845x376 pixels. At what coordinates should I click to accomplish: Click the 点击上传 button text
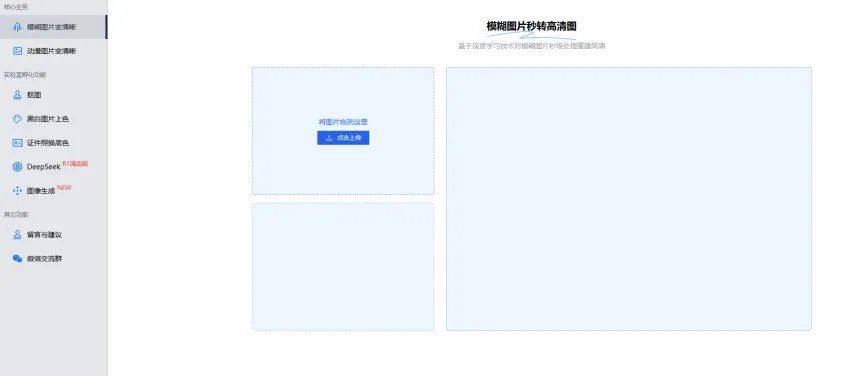click(x=349, y=138)
